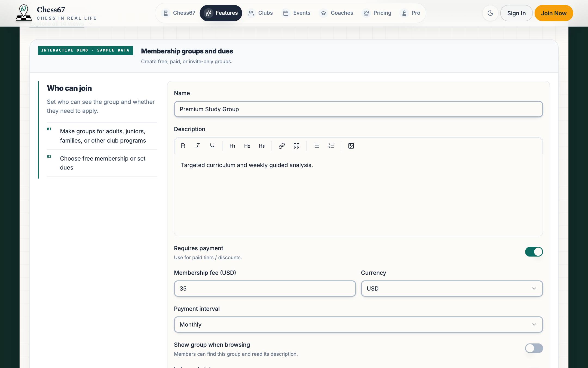Viewport: 588px width, 368px height.
Task: Click the Interactive Demo Sample Data badge
Action: (x=85, y=50)
